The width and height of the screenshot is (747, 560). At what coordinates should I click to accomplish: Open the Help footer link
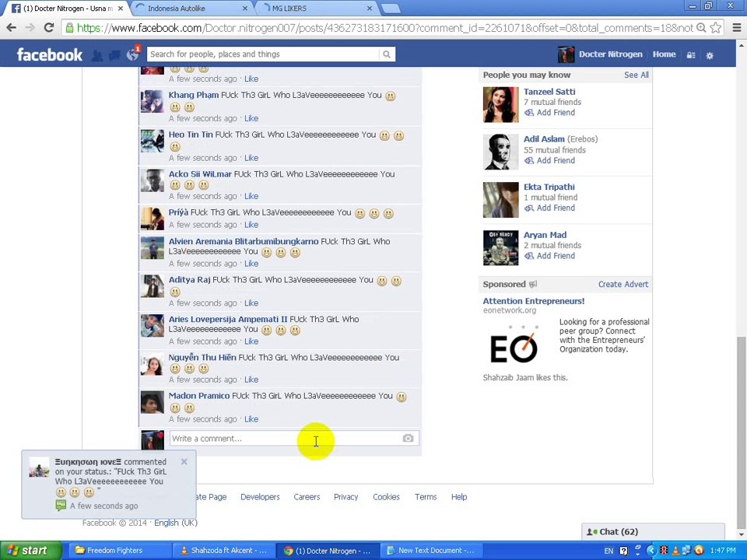(459, 497)
